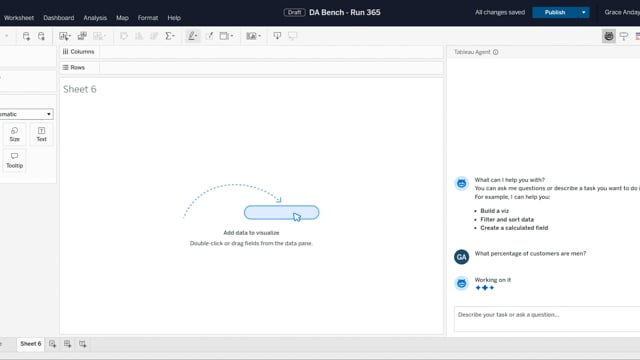Click the pencil annotate icon in toolbar
Viewport: 640px width, 360px height.
pos(209,36)
